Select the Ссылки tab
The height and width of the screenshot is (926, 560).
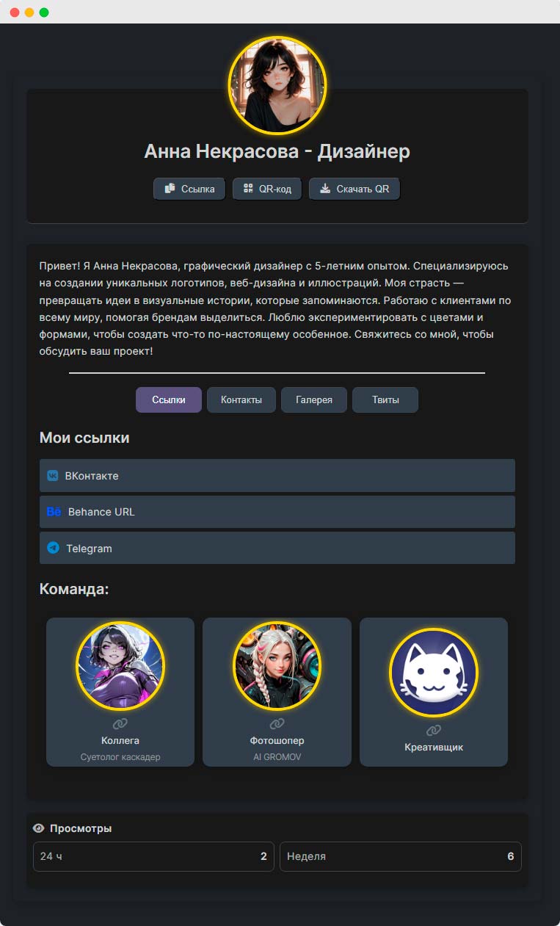[x=169, y=400]
